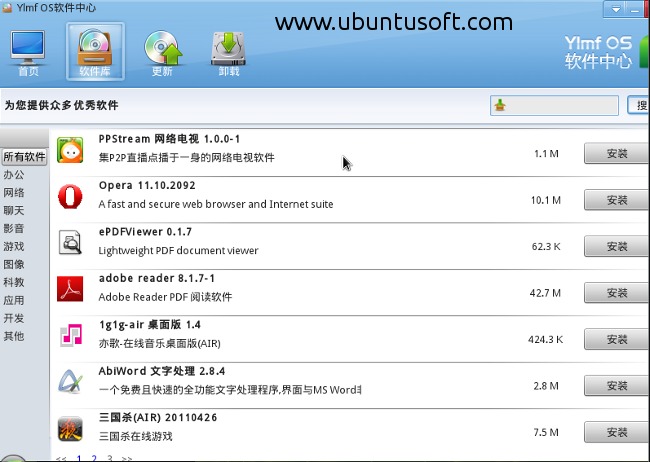Screen dimensions: 650x462
Task: Select the 开发 development category
Action: (x=14, y=318)
